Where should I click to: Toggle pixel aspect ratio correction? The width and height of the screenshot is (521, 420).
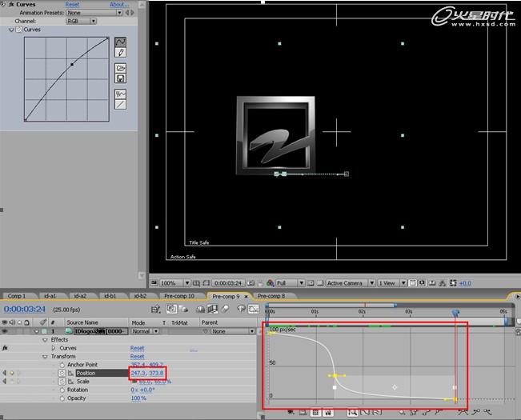413,283
